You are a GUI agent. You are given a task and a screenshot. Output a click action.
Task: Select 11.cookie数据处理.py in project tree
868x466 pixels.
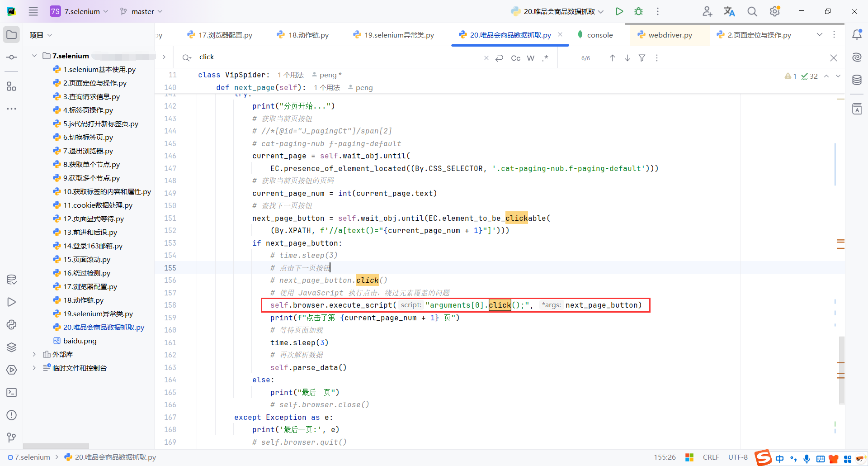[x=93, y=205]
